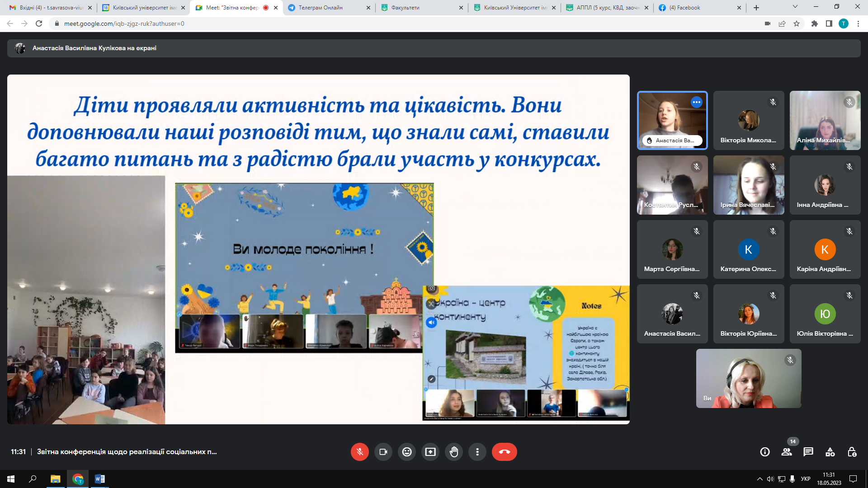Show hidden system tray icons
Screen dimensions: 868x488
pos(759,479)
